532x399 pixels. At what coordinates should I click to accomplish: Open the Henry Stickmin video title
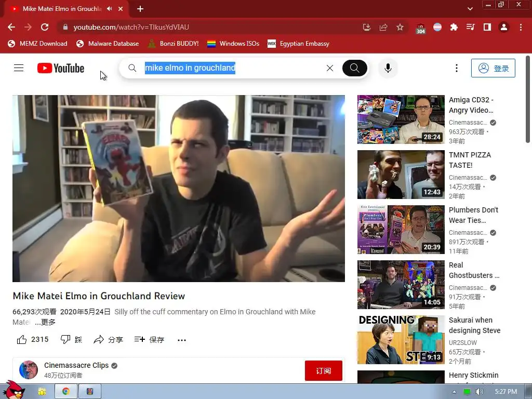[x=474, y=375]
